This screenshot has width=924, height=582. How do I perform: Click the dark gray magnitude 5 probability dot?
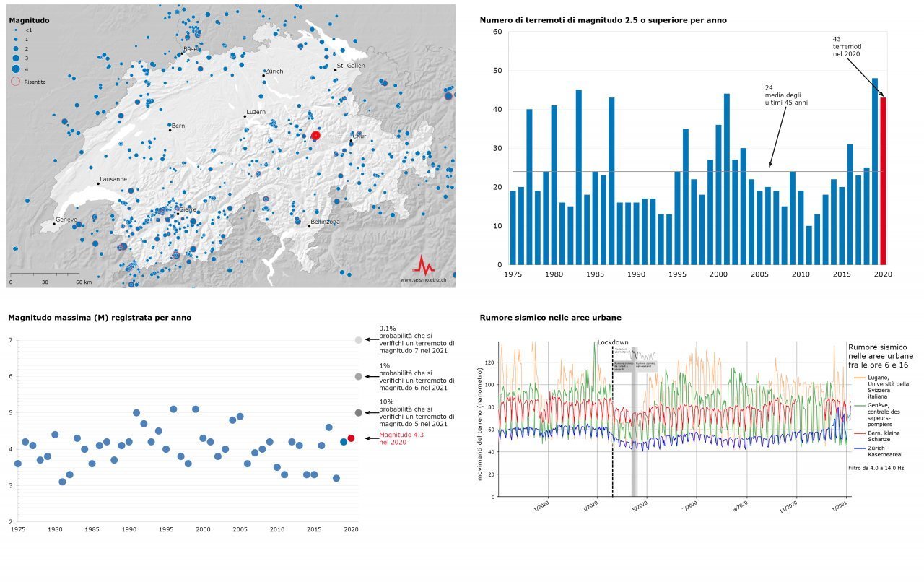[358, 413]
